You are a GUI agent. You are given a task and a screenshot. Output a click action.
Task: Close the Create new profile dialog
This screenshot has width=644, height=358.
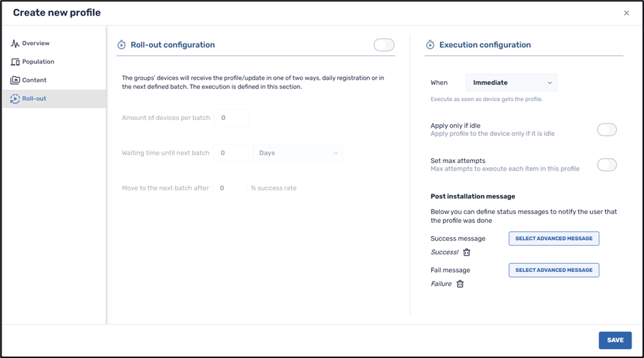627,13
